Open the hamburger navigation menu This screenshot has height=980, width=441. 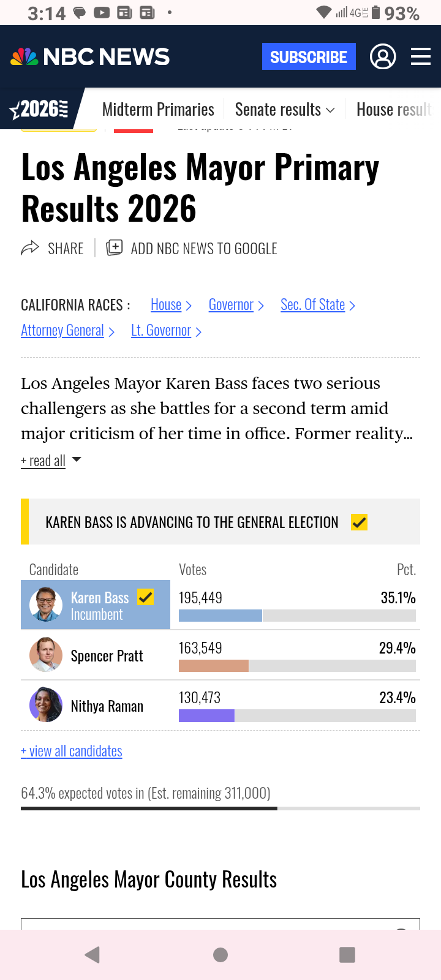pyautogui.click(x=421, y=57)
